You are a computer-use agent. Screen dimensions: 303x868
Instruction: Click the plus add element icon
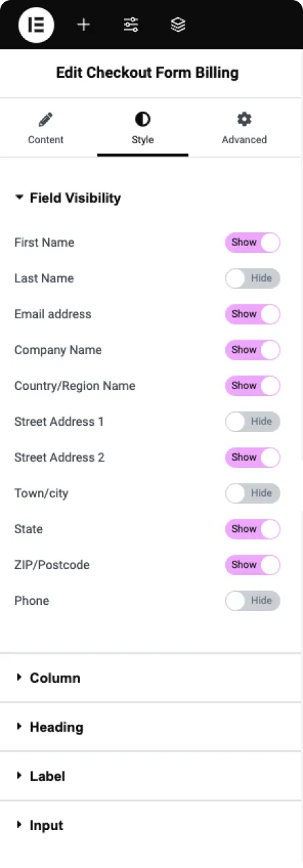[x=83, y=25]
